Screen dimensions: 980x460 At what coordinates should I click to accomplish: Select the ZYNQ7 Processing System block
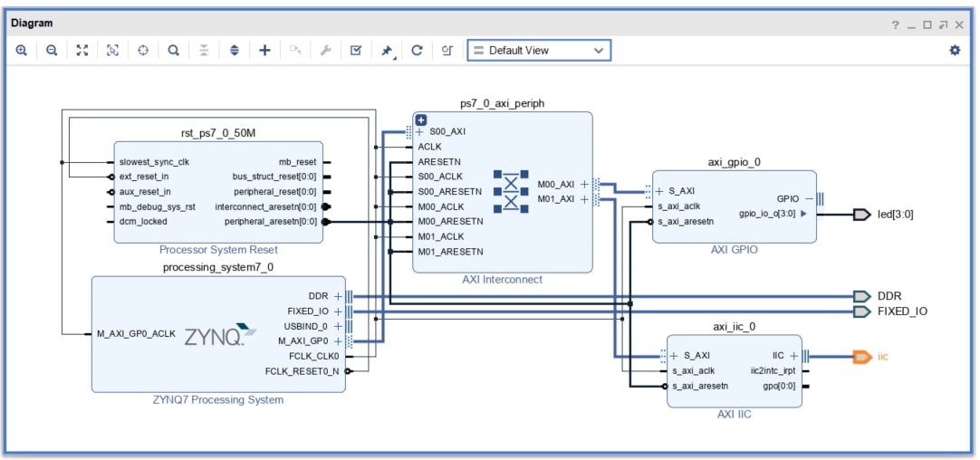point(218,334)
